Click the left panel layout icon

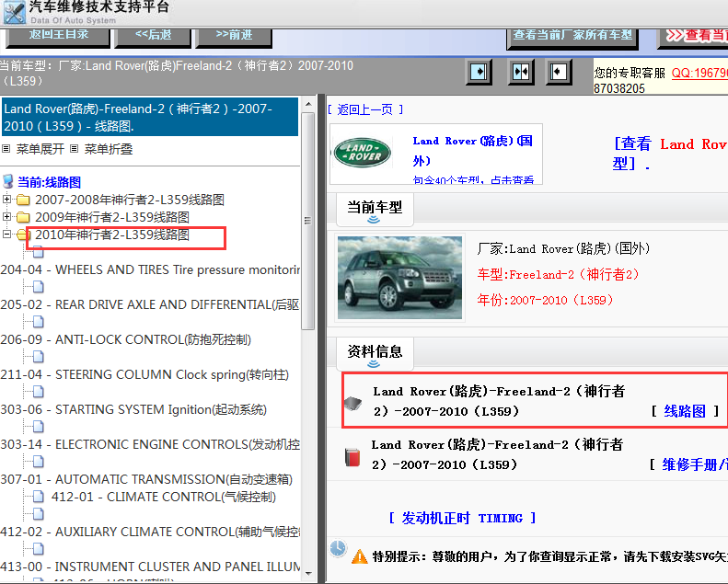pos(479,72)
